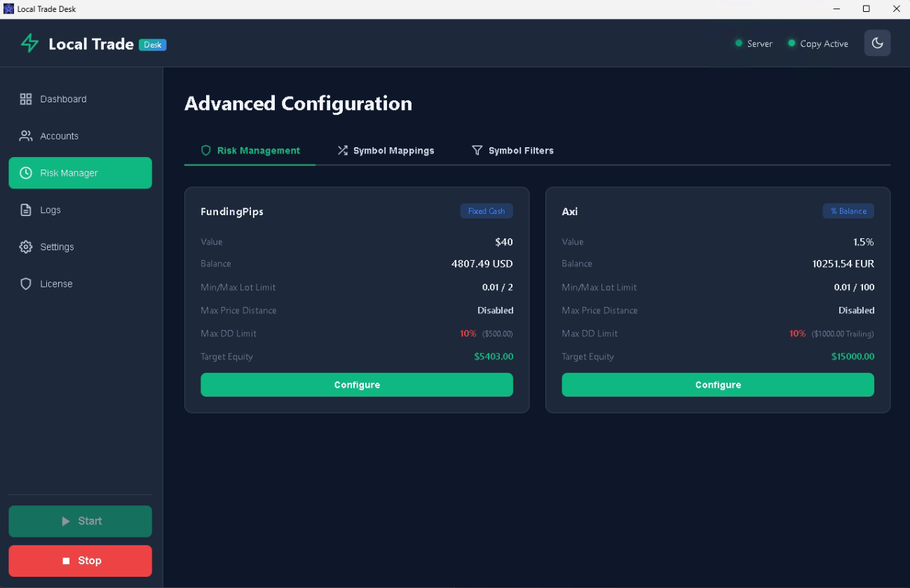Close the Local Trade Desk window
This screenshot has width=910, height=588.
click(896, 8)
